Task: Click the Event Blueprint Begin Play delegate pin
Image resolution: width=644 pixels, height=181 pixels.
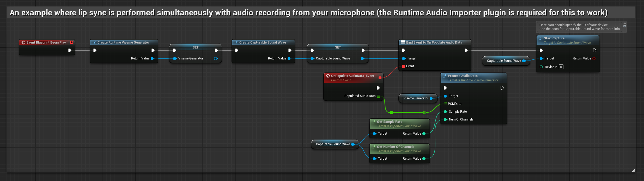Action: (71, 43)
